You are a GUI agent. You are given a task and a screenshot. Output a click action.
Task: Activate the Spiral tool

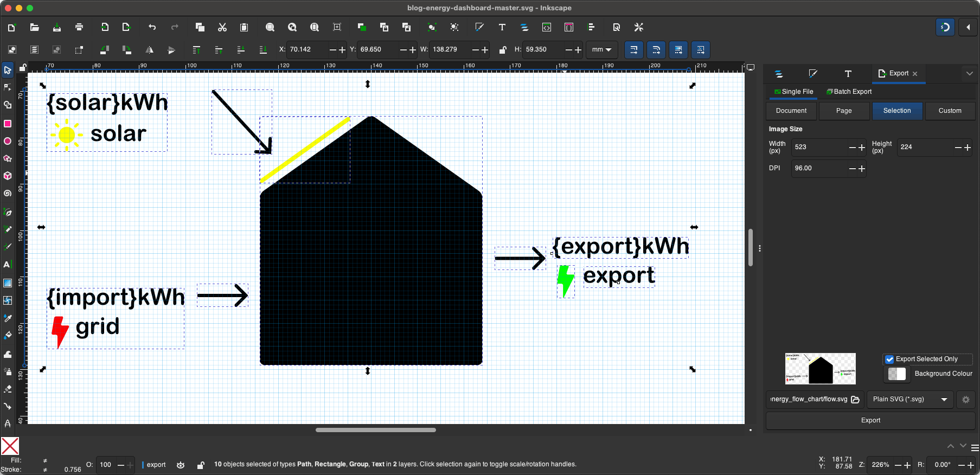click(x=8, y=193)
